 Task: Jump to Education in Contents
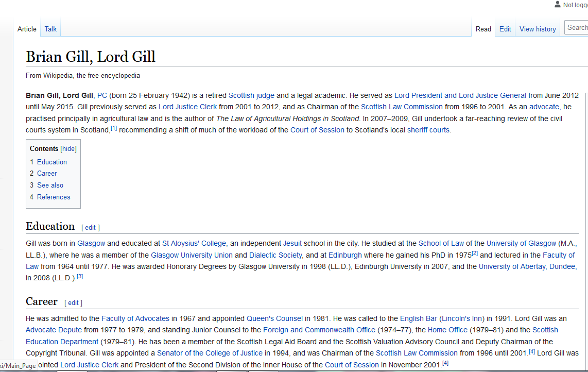[52, 162]
